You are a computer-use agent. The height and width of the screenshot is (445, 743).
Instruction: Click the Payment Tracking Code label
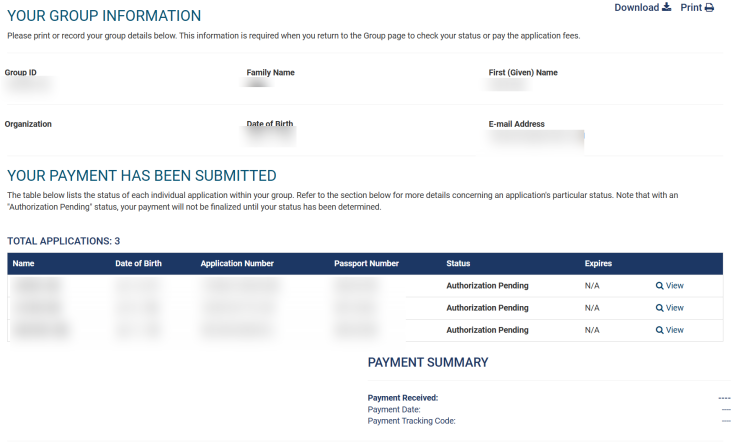(x=411, y=421)
